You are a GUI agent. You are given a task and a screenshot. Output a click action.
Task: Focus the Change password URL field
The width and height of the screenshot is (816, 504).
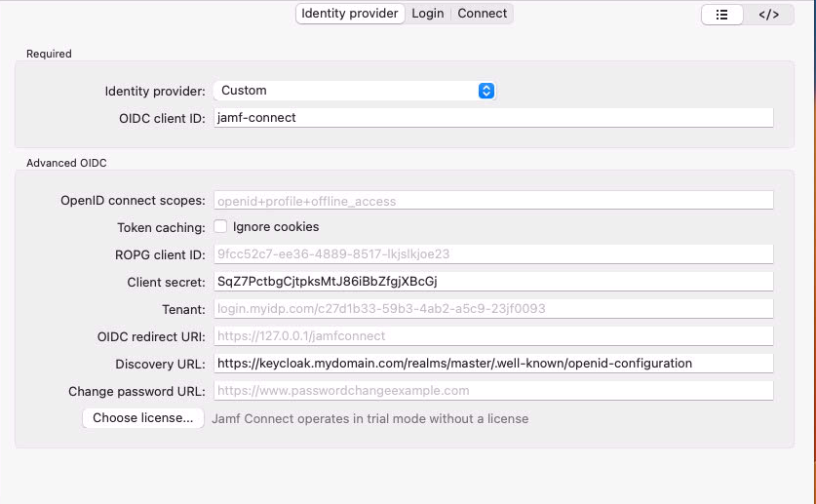click(493, 391)
